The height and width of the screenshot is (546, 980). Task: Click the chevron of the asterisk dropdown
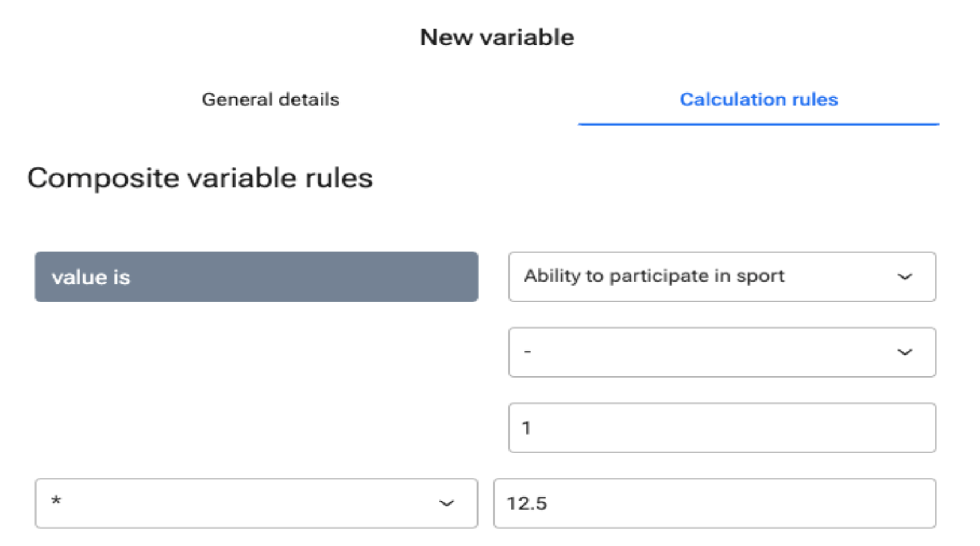[446, 503]
